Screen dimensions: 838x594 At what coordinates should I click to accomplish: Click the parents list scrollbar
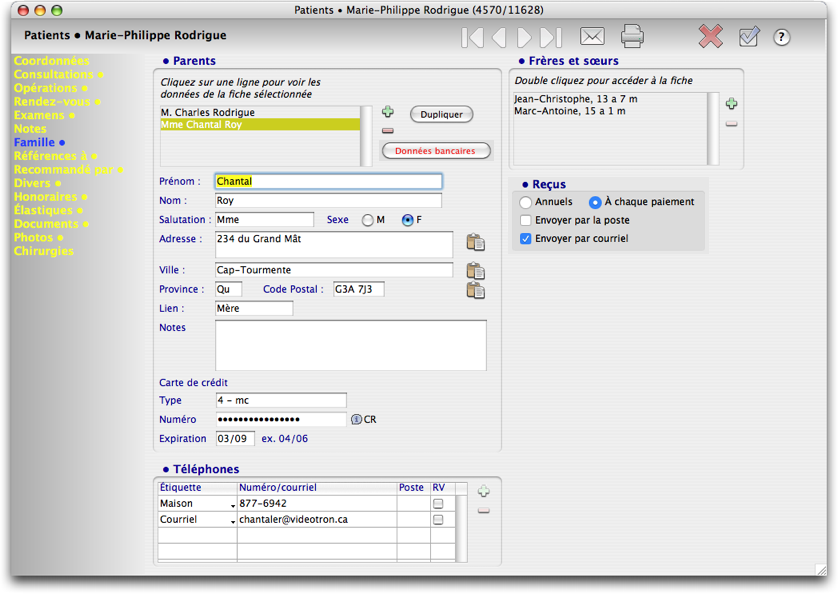[366, 136]
